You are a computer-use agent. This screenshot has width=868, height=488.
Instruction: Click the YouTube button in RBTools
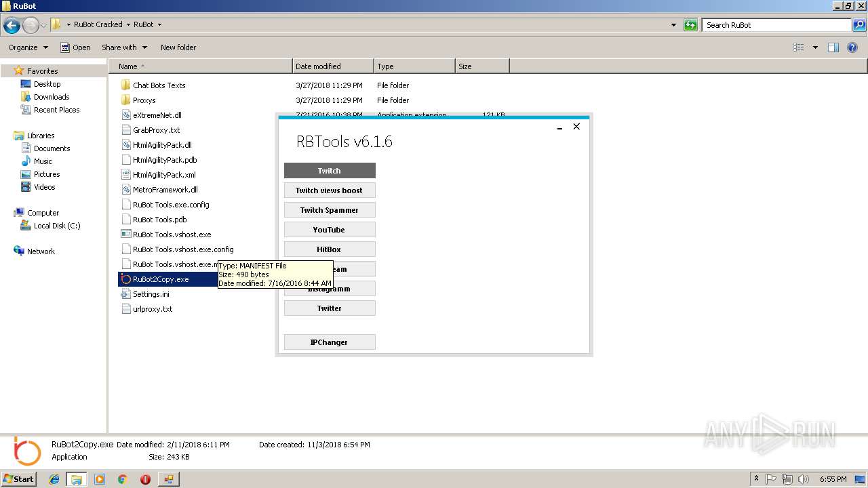point(330,230)
